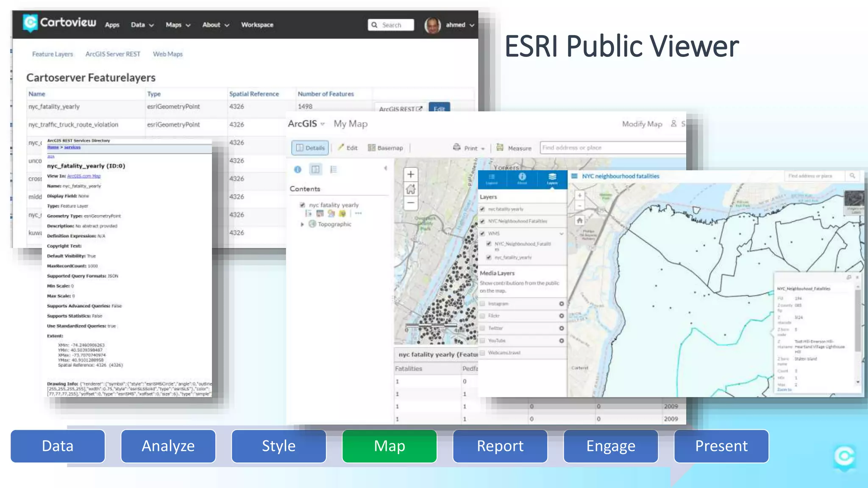Enable the Flickr media layer
The image size is (868, 488).
482,316
